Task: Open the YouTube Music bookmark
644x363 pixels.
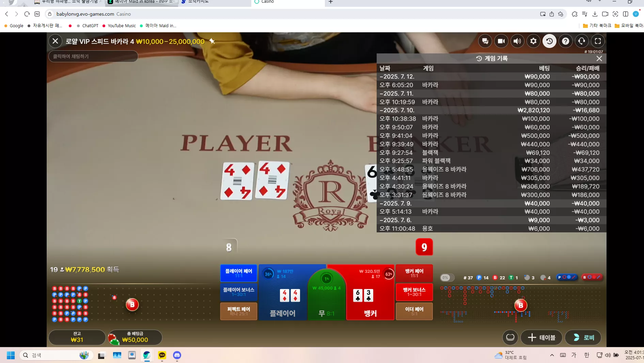Action: pyautogui.click(x=119, y=26)
